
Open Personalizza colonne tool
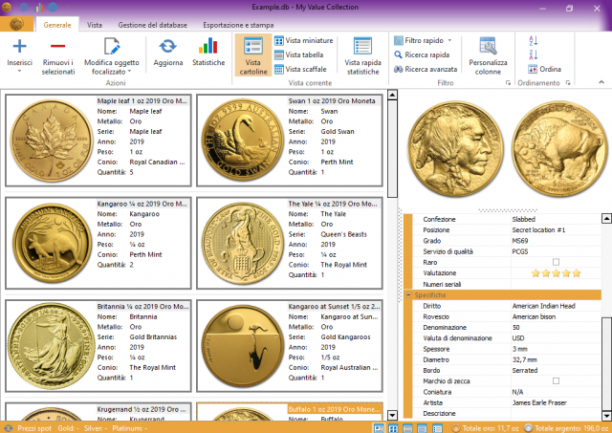(x=488, y=55)
